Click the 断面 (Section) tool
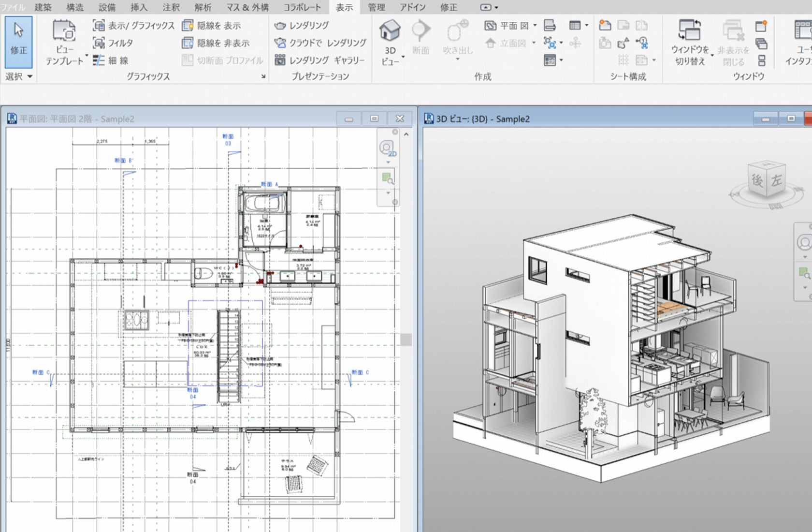812x532 pixels. pyautogui.click(x=421, y=37)
